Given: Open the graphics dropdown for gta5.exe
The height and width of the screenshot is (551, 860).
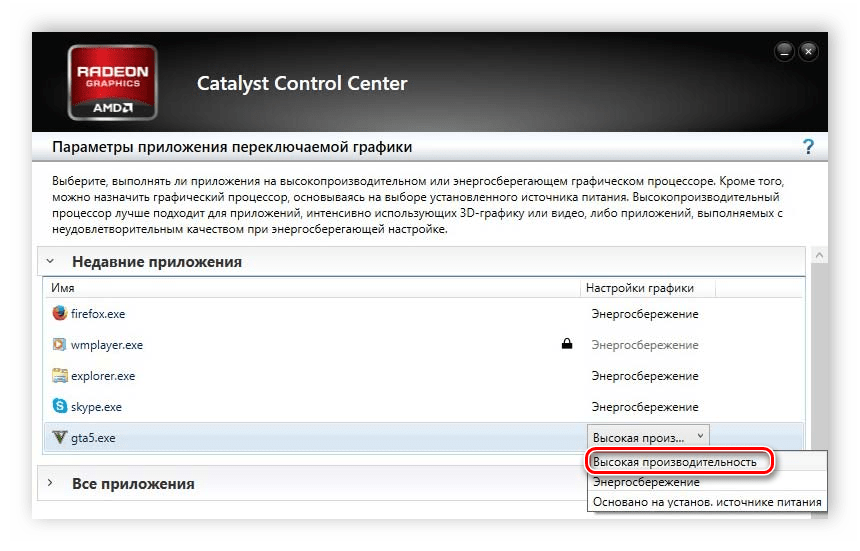Looking at the screenshot, I should 649,437.
